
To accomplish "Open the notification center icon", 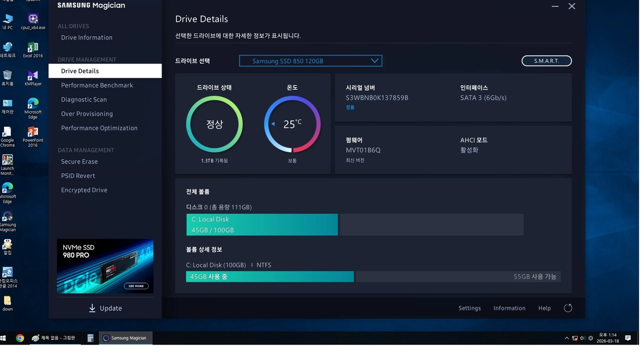I will pyautogui.click(x=628, y=338).
